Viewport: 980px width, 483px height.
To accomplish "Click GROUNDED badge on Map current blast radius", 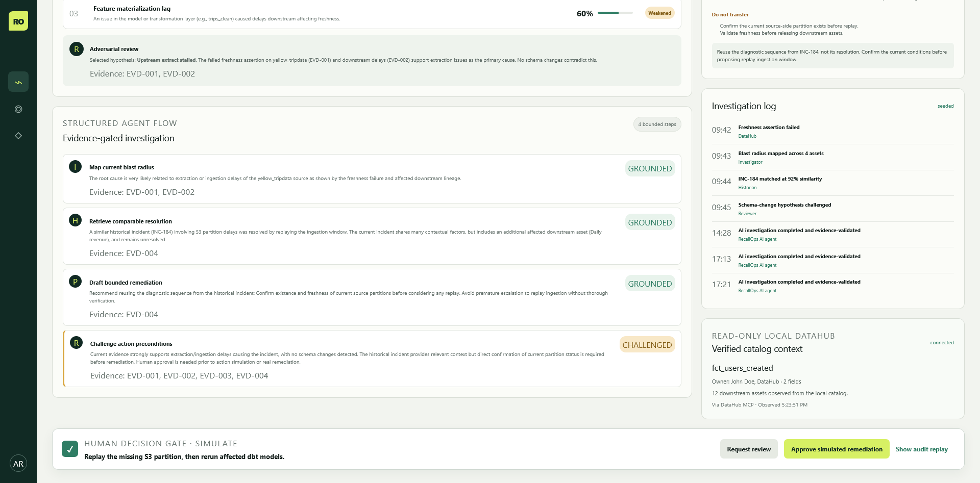I will coord(650,169).
